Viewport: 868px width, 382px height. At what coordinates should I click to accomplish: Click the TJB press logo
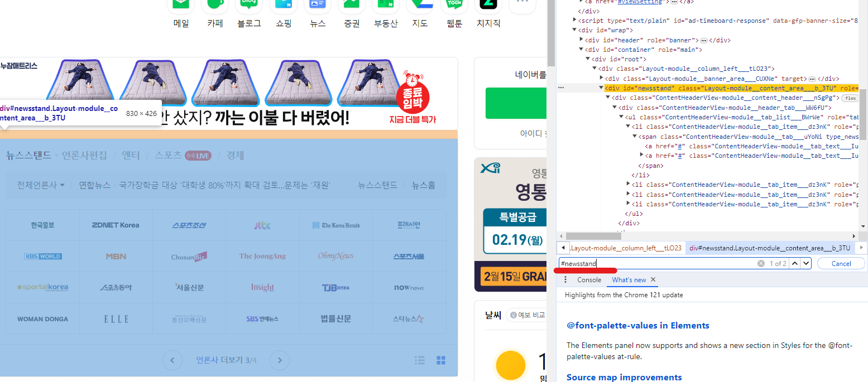[x=336, y=288]
